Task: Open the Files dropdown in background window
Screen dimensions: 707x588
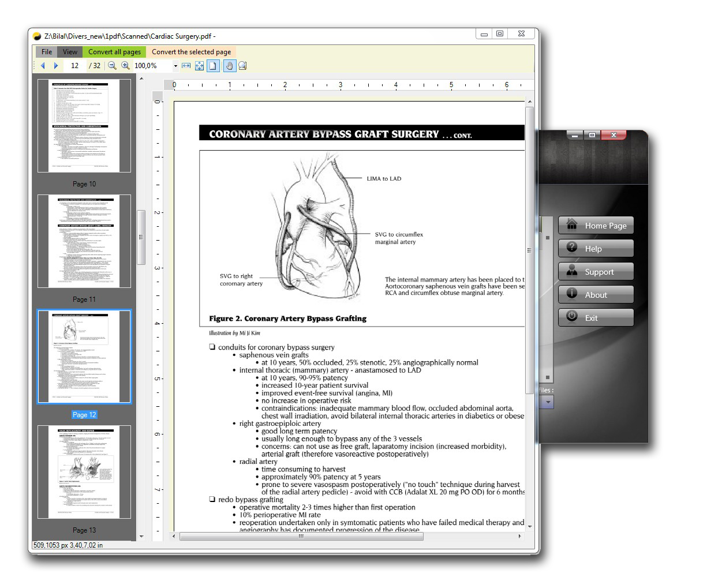Action: tap(547, 402)
